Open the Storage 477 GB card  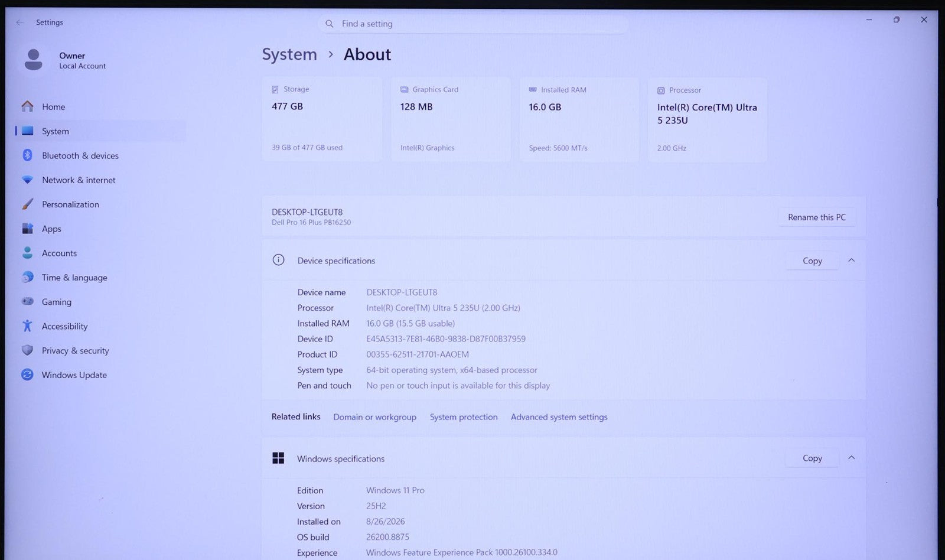pos(322,119)
